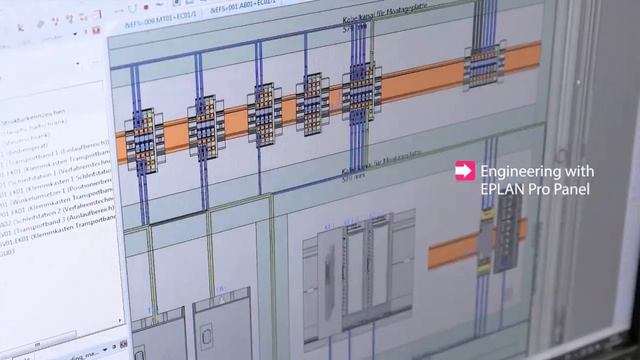The height and width of the screenshot is (360, 640).
Task: Close the navigator panel with the red X
Action: (x=96, y=31)
